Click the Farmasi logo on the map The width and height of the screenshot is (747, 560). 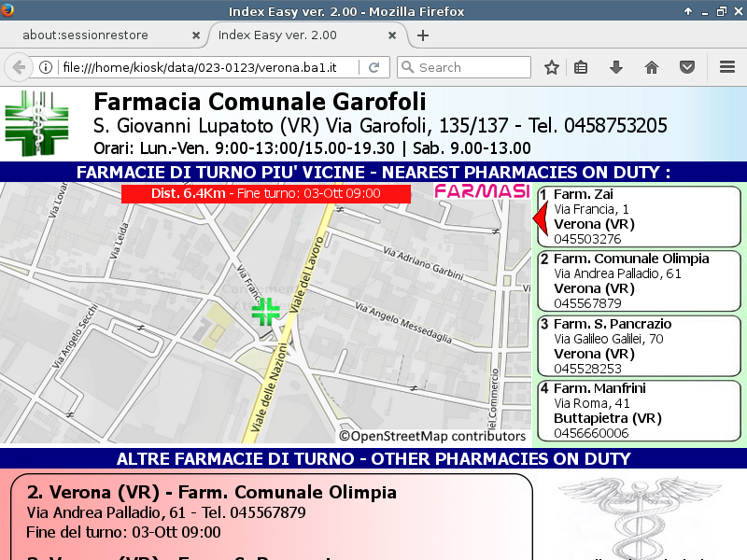click(483, 191)
